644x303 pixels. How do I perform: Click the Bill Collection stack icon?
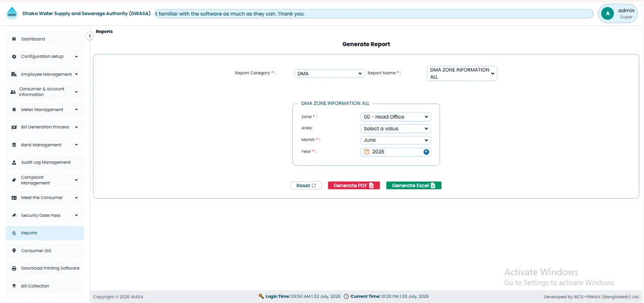click(14, 286)
